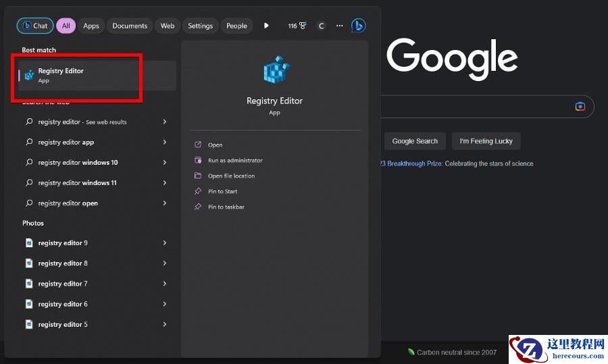Select Pin to taskbar option
Screen dimensions: 608x364
coord(226,207)
